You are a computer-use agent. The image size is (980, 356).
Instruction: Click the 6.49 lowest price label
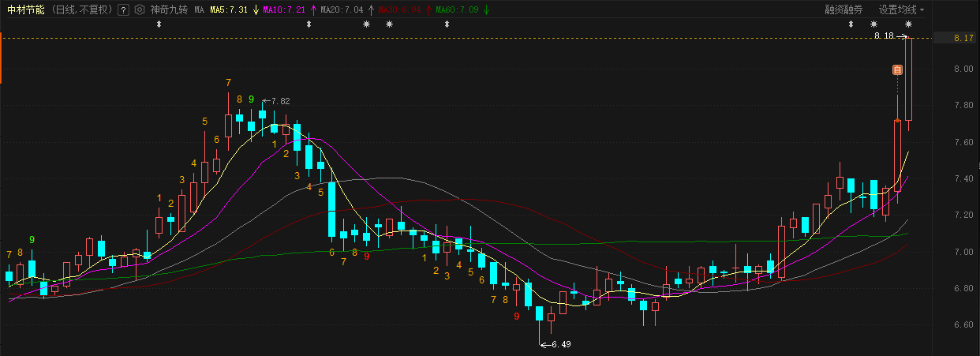560,344
